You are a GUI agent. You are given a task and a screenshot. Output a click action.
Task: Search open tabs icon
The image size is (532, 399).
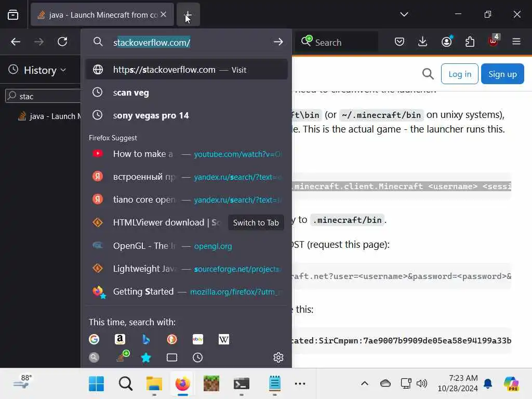pyautogui.click(x=172, y=357)
